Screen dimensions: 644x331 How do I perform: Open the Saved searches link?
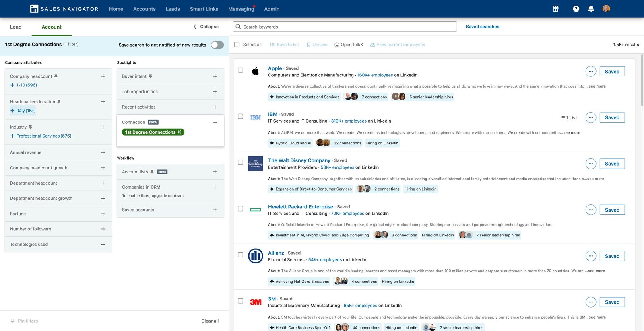(483, 27)
